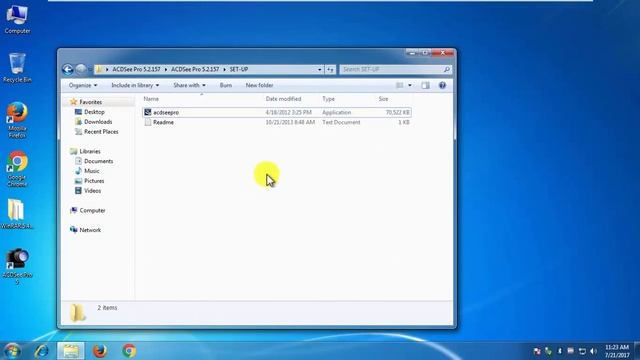Select the Readme text document icon

148,122
